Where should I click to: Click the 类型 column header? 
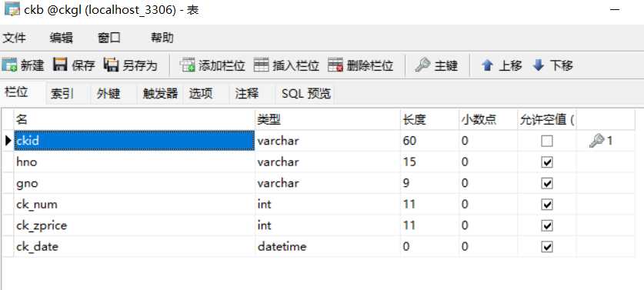[x=328, y=119]
